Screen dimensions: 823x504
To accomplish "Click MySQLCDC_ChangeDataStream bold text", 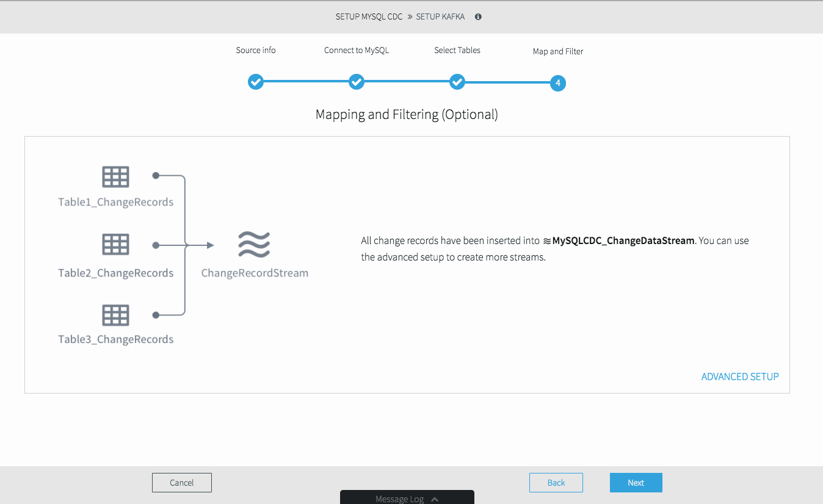I will [623, 240].
